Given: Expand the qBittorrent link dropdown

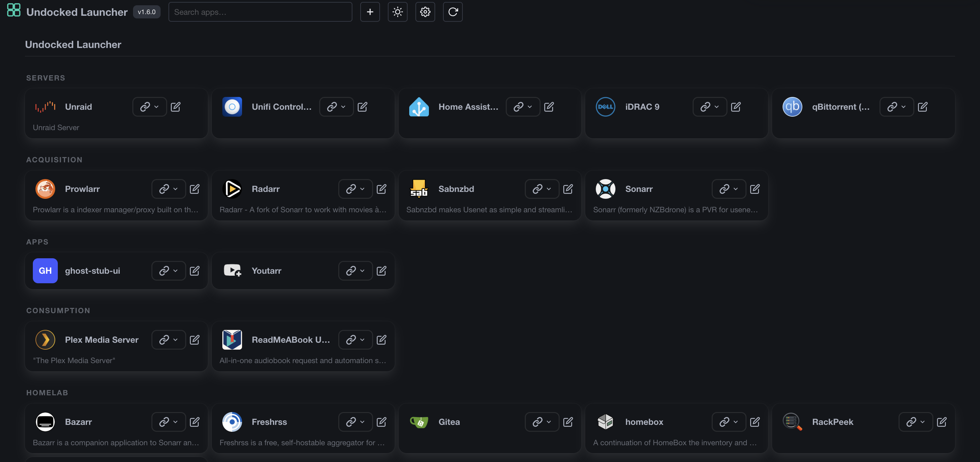Looking at the screenshot, I should pyautogui.click(x=896, y=106).
